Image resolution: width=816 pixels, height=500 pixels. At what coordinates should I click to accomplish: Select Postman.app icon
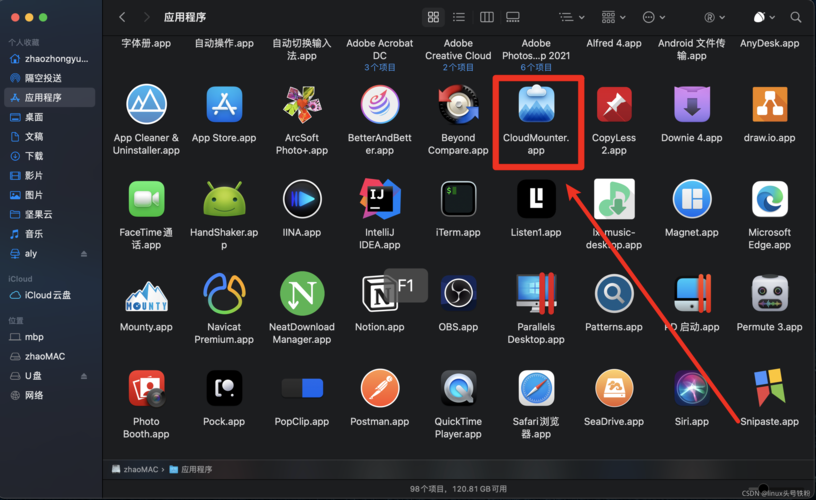[x=380, y=388]
